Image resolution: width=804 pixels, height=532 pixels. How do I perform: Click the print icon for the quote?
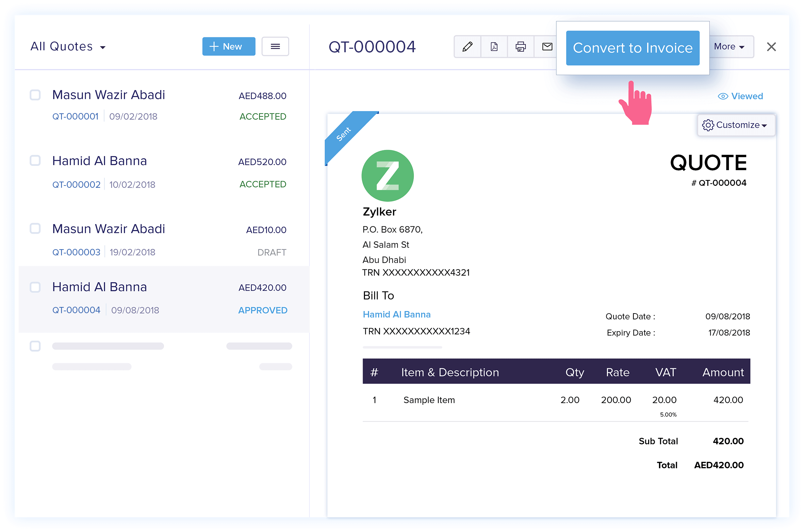coord(520,47)
